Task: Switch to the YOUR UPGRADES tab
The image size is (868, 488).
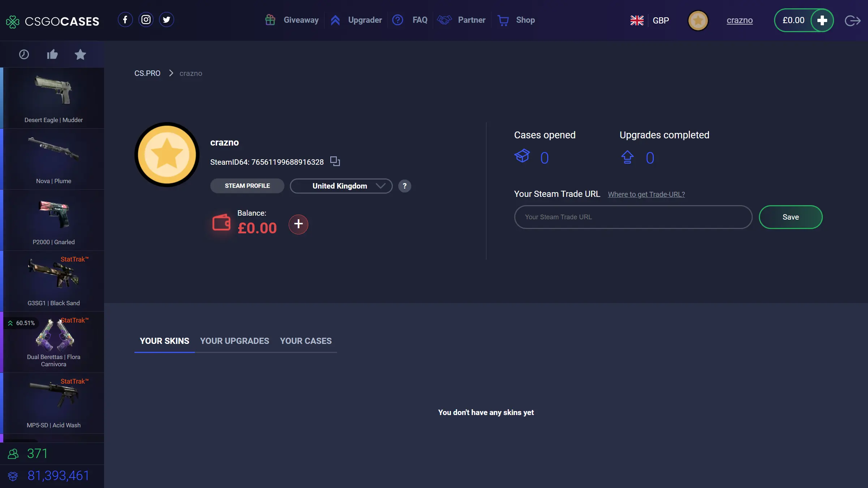Action: pos(235,341)
